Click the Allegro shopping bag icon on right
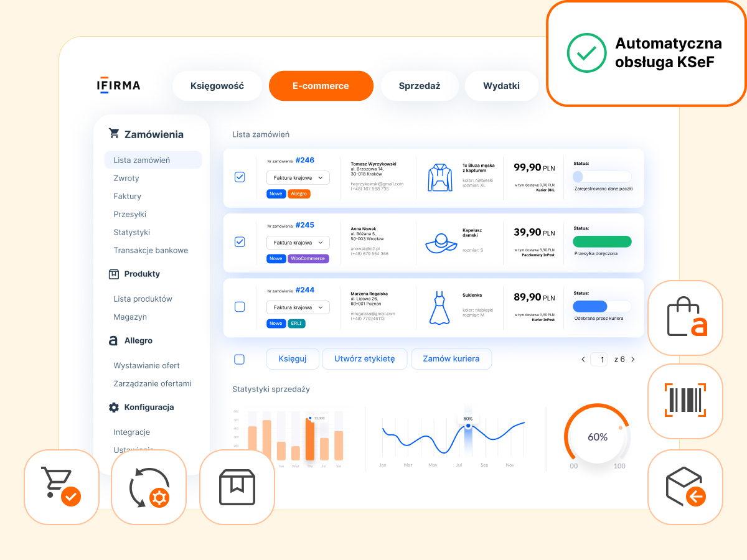The height and width of the screenshot is (560, 747). pos(685,317)
